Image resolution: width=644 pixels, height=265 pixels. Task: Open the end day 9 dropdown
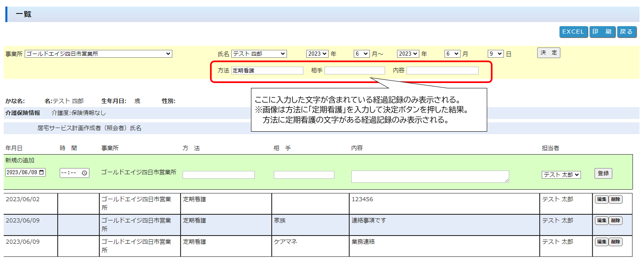coord(495,54)
